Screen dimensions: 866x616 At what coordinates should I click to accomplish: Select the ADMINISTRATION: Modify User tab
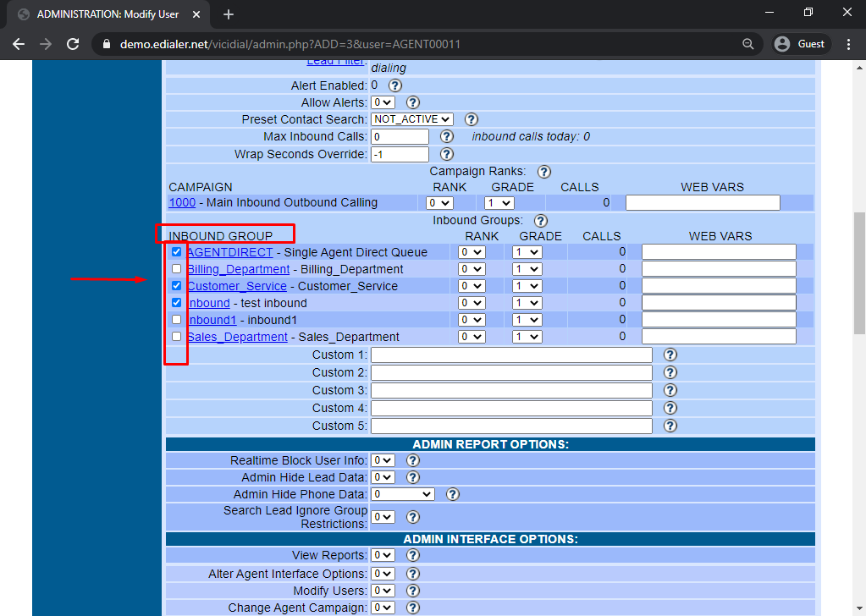108,14
